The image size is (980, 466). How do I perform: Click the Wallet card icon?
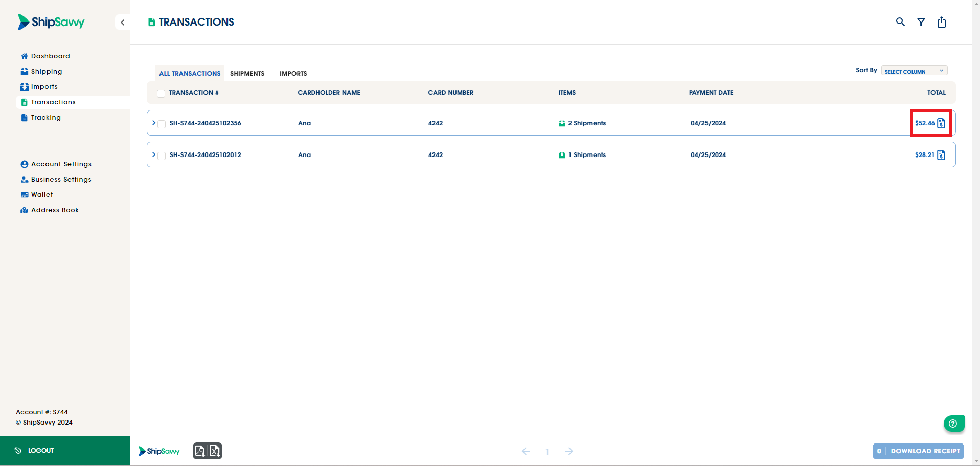24,195
